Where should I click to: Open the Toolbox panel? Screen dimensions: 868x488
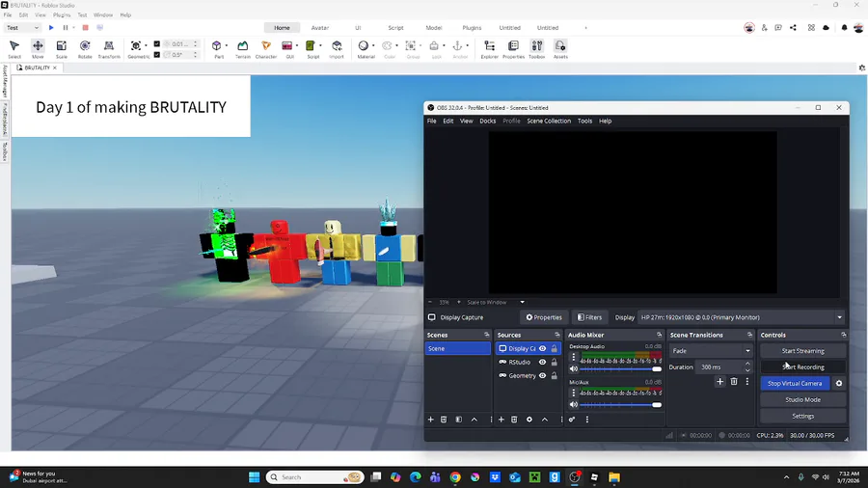[537, 48]
